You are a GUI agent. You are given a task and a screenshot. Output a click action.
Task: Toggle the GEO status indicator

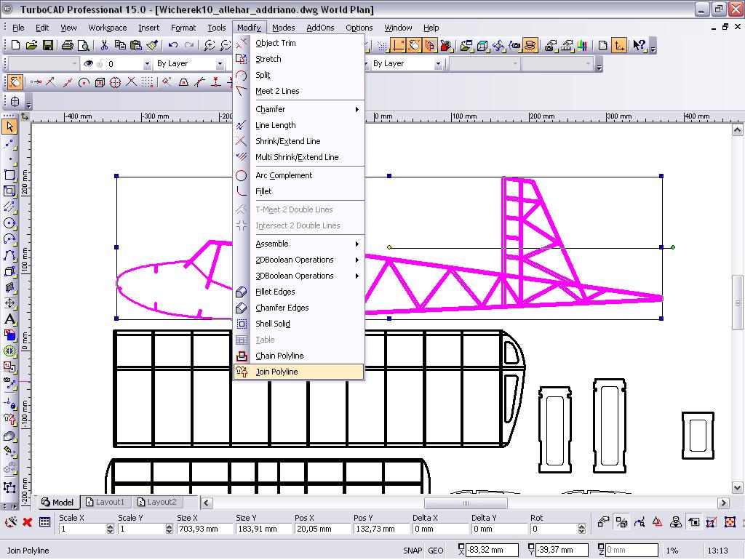436,551
